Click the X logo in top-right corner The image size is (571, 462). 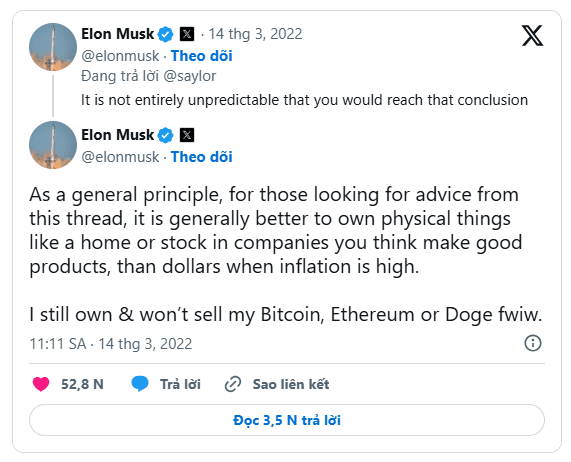(x=532, y=35)
